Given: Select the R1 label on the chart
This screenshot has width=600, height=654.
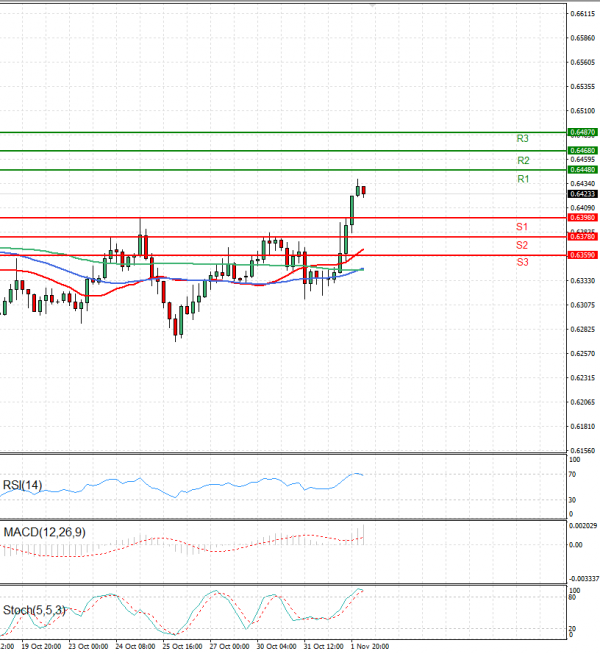Looking at the screenshot, I should (523, 179).
